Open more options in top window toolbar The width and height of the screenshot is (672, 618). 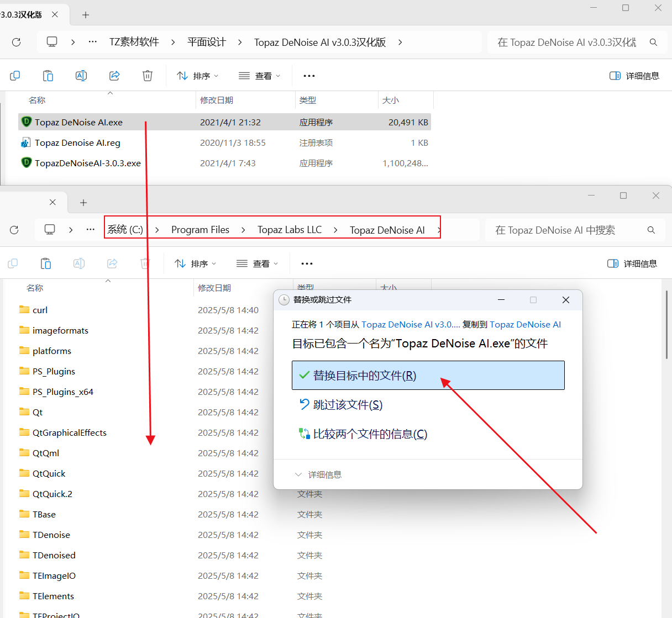(x=309, y=76)
